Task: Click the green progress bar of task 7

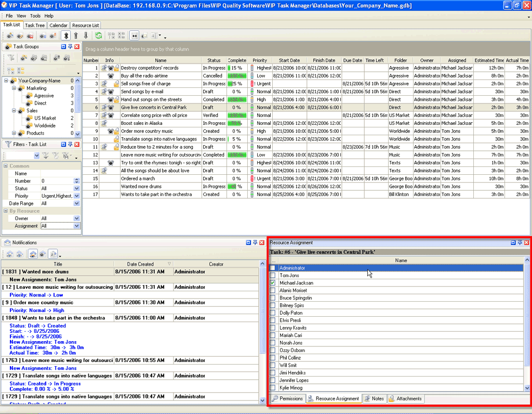Action: click(237, 115)
